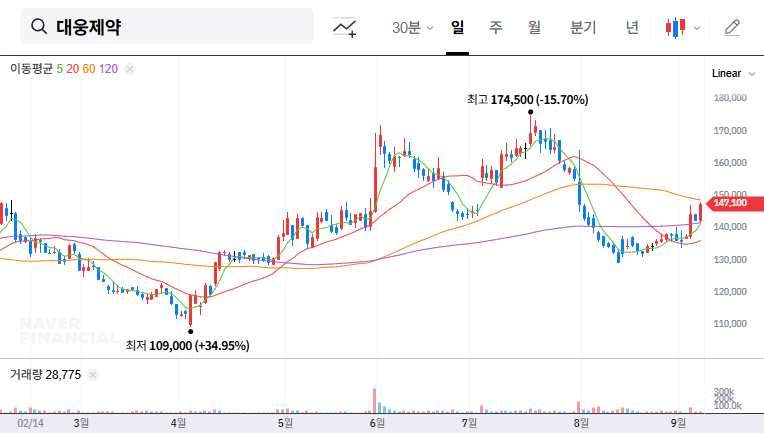Click the 8월 date axis label

point(581,423)
